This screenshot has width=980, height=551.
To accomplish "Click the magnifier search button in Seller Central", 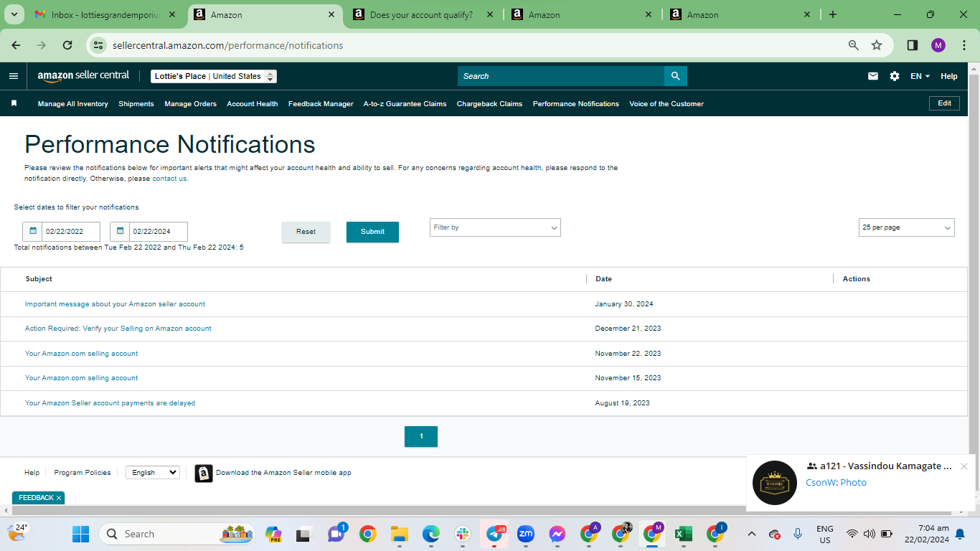I will 675,76.
